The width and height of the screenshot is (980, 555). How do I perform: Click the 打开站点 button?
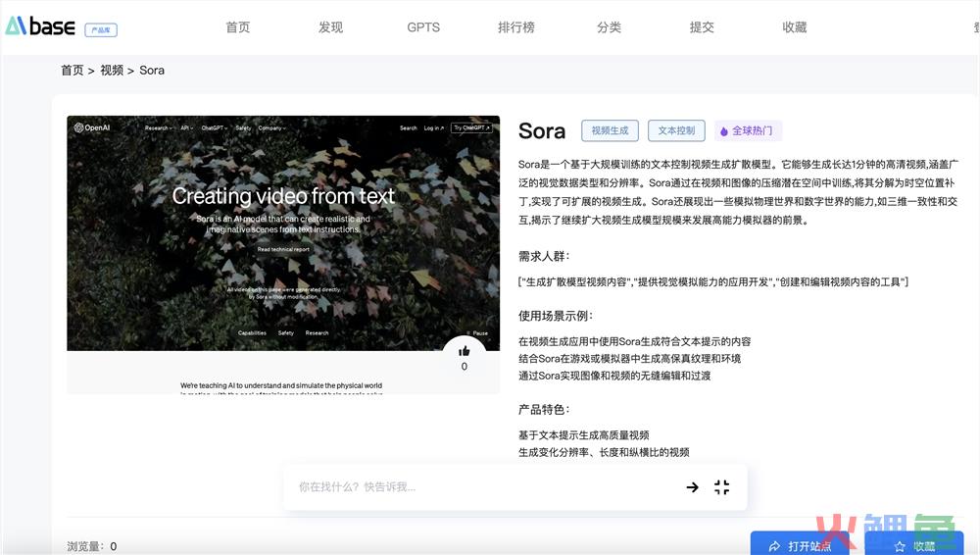tap(800, 544)
